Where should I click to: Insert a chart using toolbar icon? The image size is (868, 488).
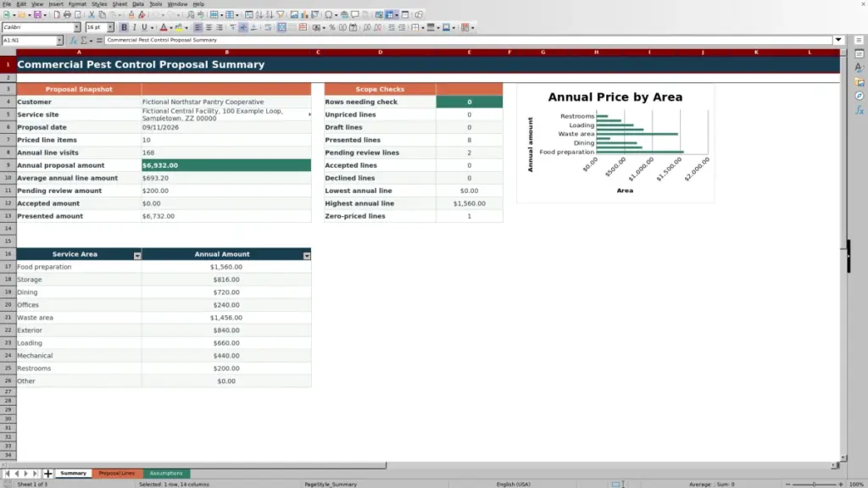(304, 14)
